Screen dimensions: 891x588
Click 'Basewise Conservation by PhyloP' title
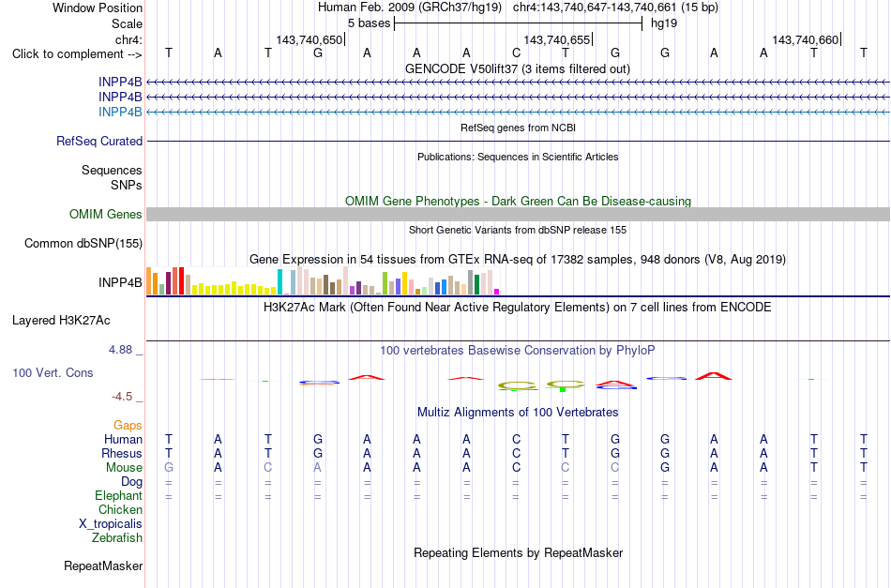[518, 351]
